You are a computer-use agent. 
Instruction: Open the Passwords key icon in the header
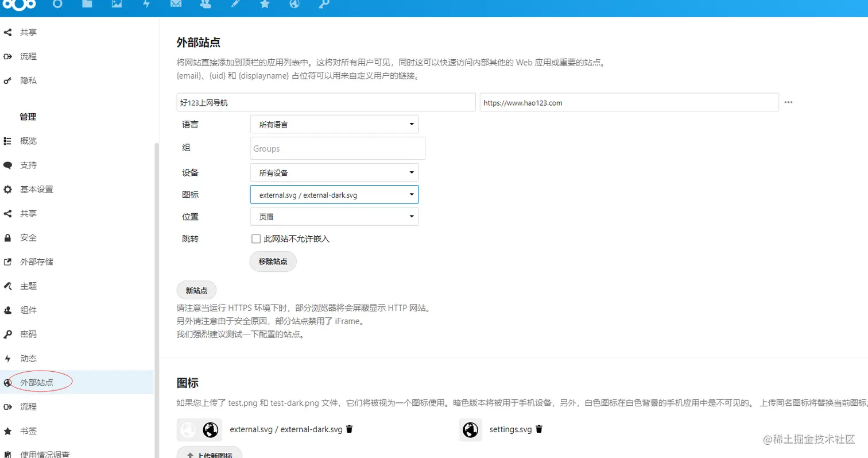(324, 4)
